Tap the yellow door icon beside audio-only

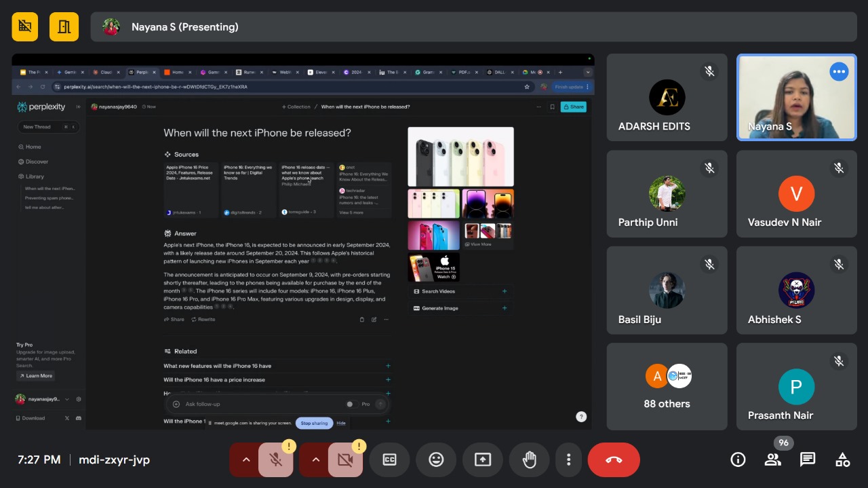[x=64, y=27]
